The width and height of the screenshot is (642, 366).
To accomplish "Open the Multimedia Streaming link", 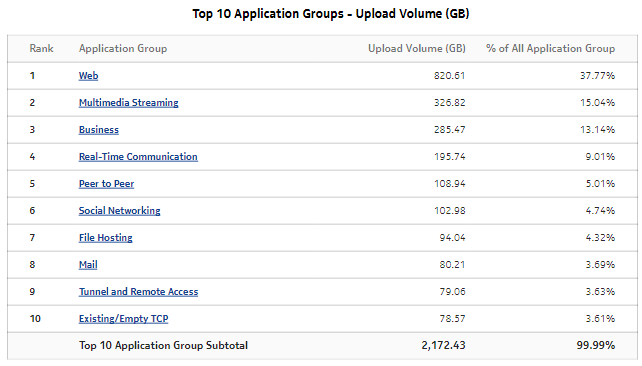I will 129,103.
